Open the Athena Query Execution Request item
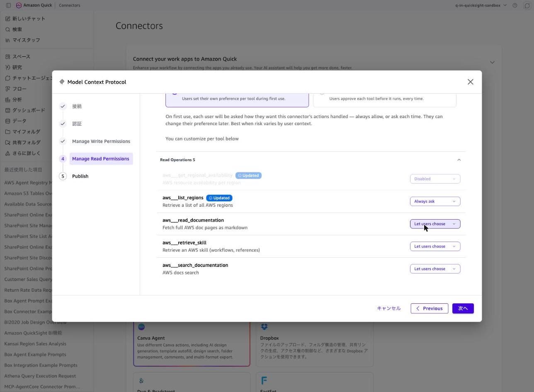This screenshot has width=534, height=392. (40, 376)
